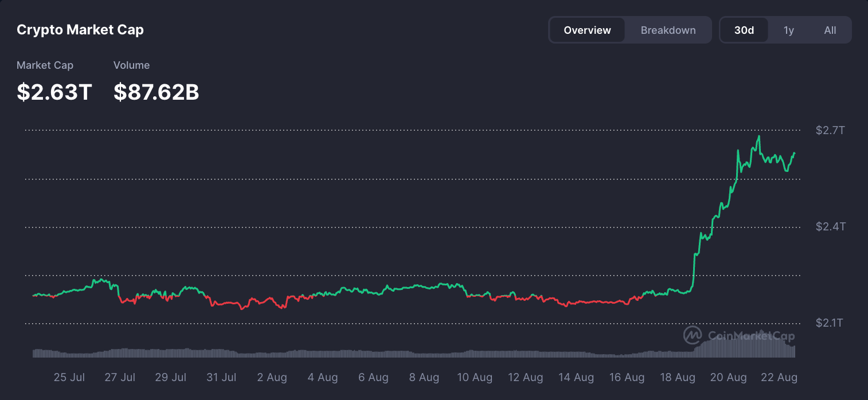Select the 1y time range
868x400 pixels.
point(789,30)
